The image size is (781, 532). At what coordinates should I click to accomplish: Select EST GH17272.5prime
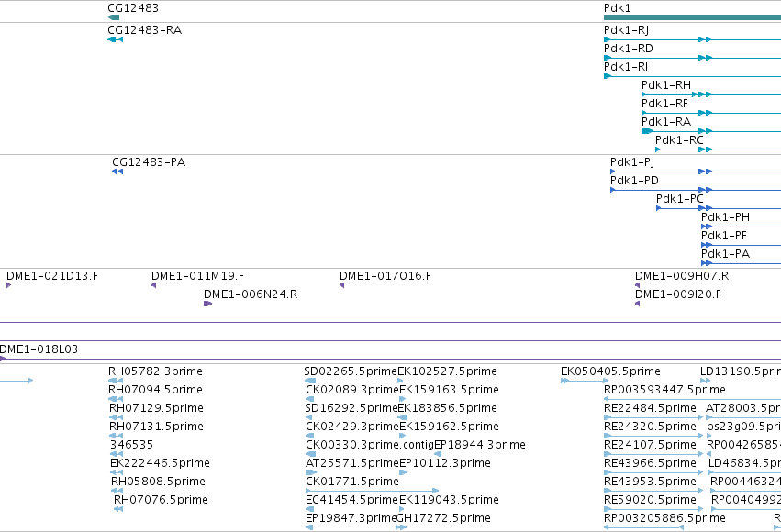point(401,527)
